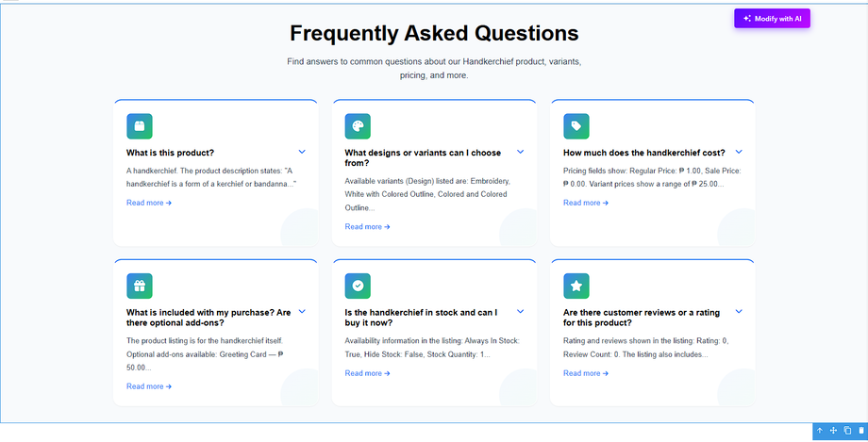
Task: Click the delete section trash icon
Action: point(860,431)
